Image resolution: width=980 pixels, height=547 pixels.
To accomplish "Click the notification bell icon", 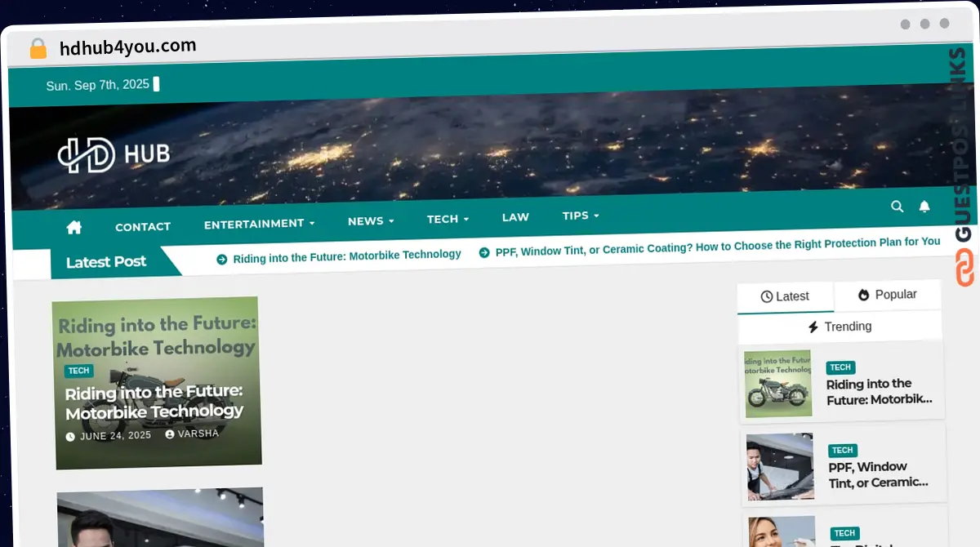I will [x=924, y=207].
